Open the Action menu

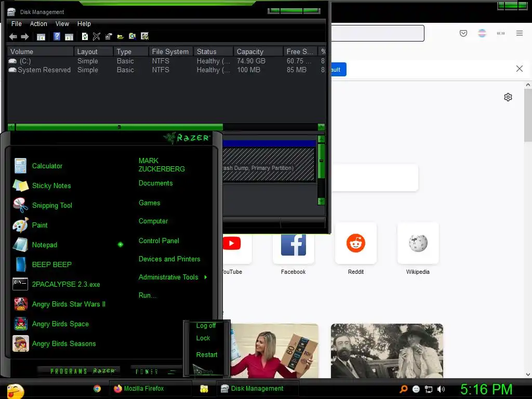38,24
